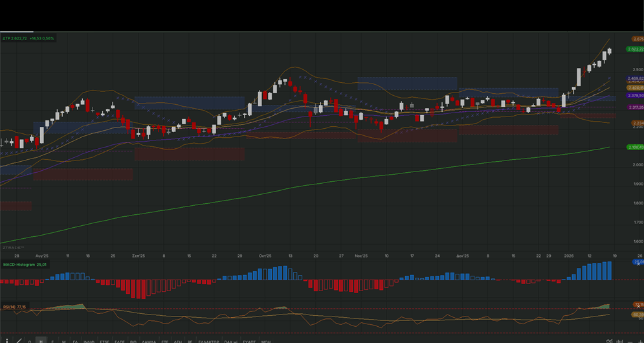644x343 pixels.
Task: Click the orange 2.675 upper band tag
Action: tap(638, 39)
